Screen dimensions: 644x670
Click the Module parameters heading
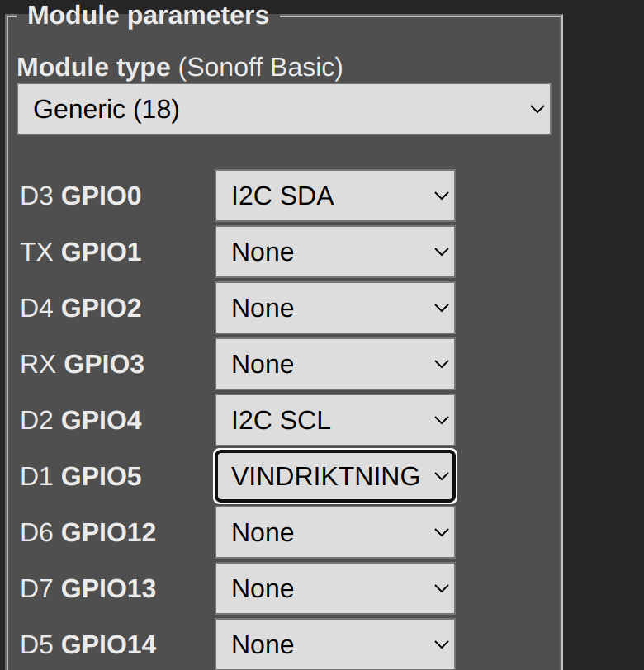click(x=149, y=16)
